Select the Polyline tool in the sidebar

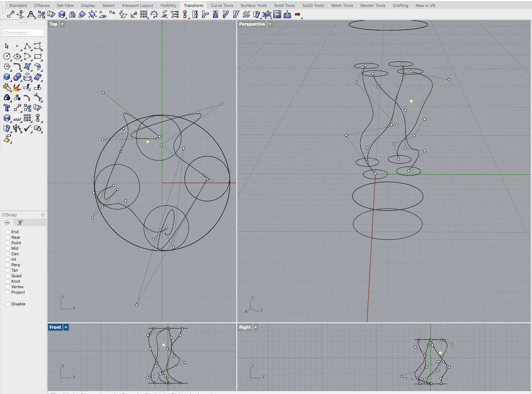pos(27,47)
